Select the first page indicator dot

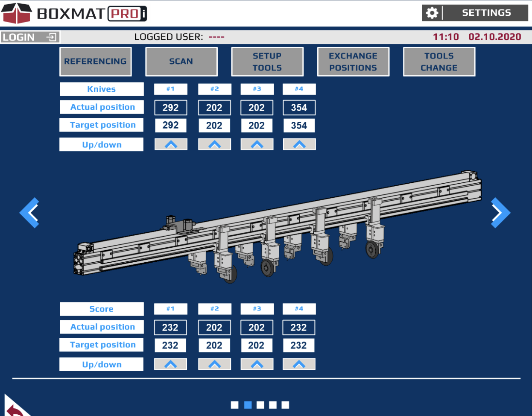click(234, 405)
